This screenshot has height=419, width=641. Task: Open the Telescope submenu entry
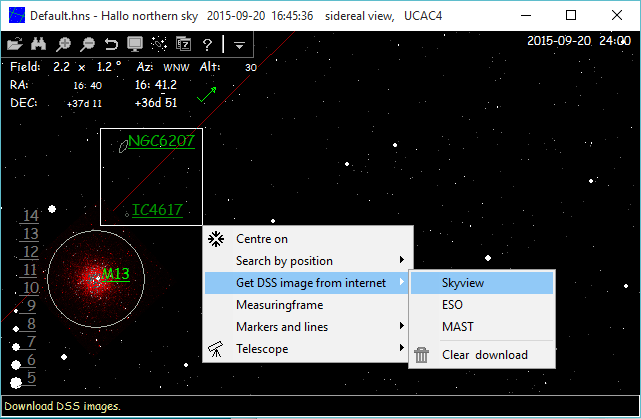point(308,349)
